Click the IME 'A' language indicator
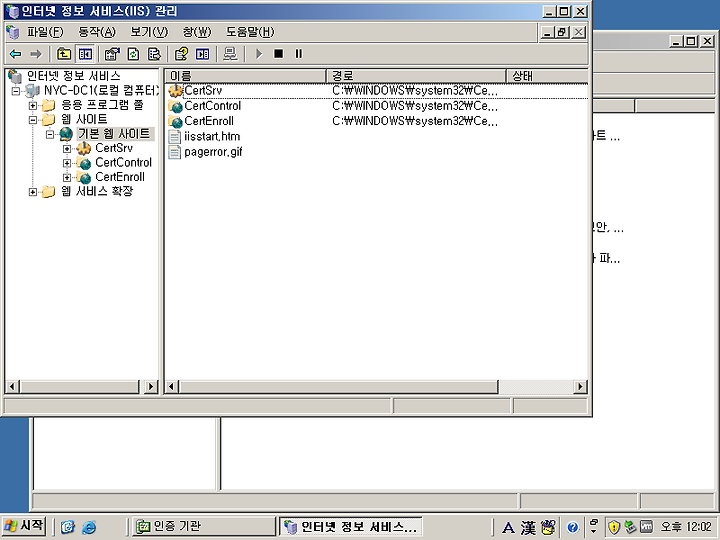720x540 pixels. click(x=508, y=527)
